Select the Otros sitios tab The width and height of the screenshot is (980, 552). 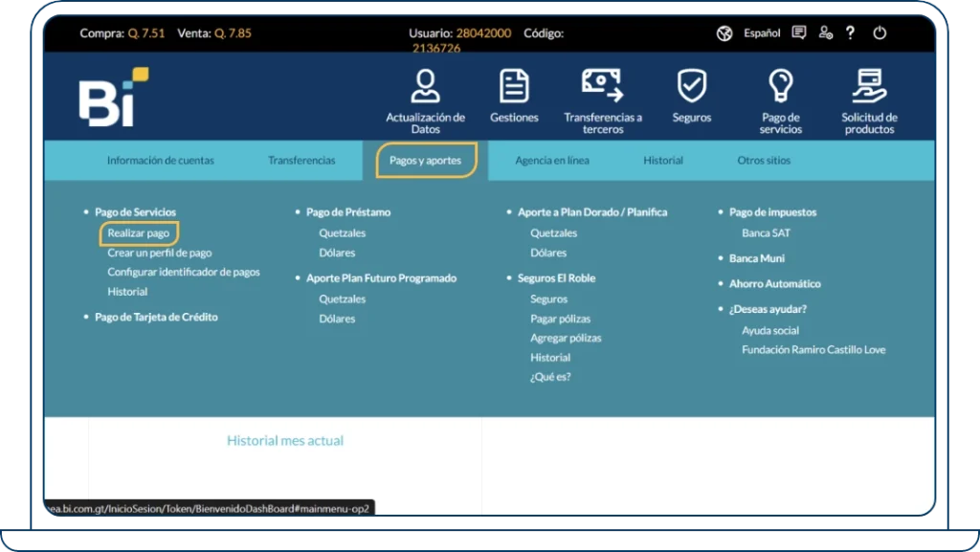tap(764, 161)
